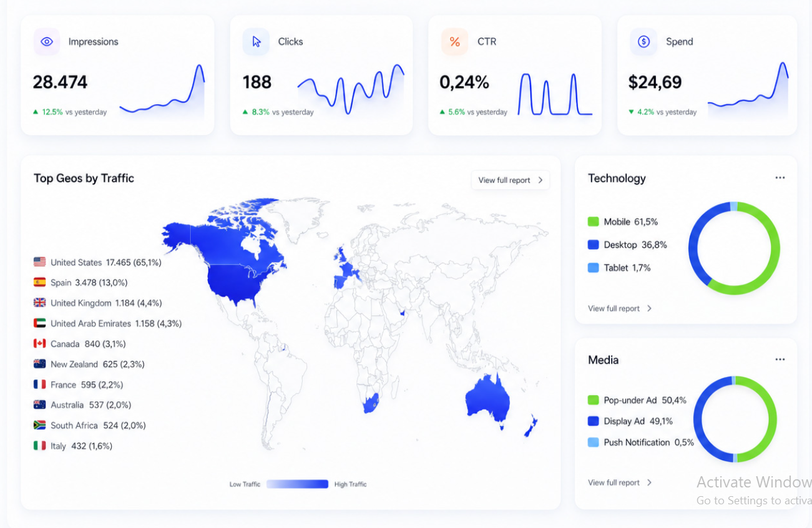The width and height of the screenshot is (812, 528).
Task: Click Australia on the world map
Action: 488,401
